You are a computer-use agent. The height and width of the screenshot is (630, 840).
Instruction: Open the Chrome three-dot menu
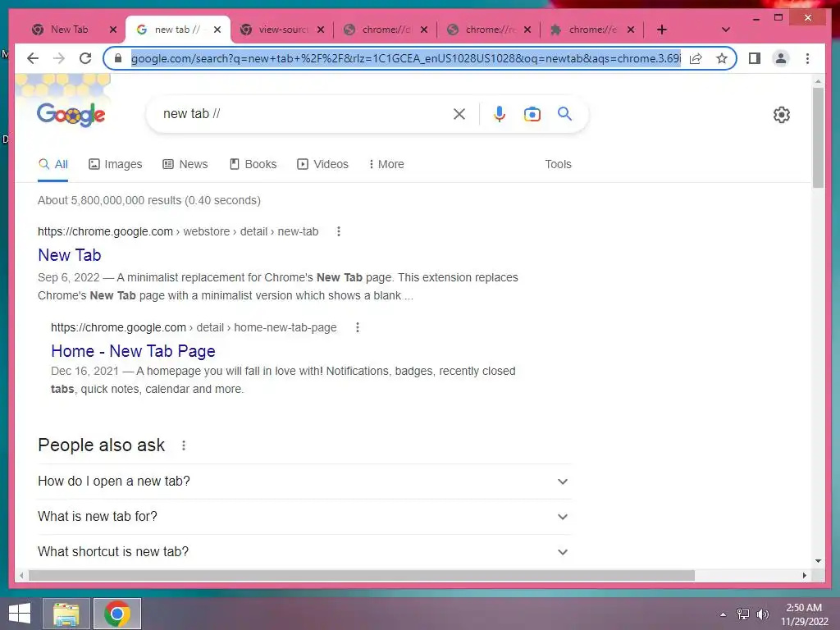click(x=807, y=58)
